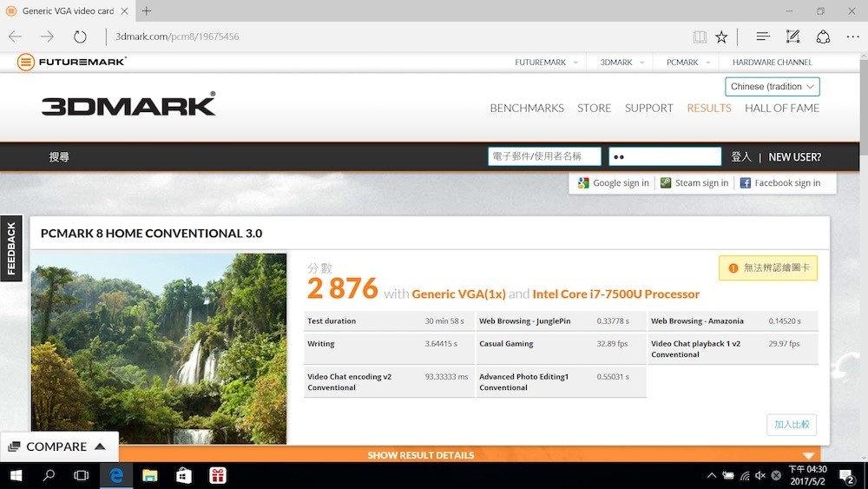Viewport: 868px width, 489px height.
Task: Open BENCHMARKS menu item
Action: [x=527, y=108]
